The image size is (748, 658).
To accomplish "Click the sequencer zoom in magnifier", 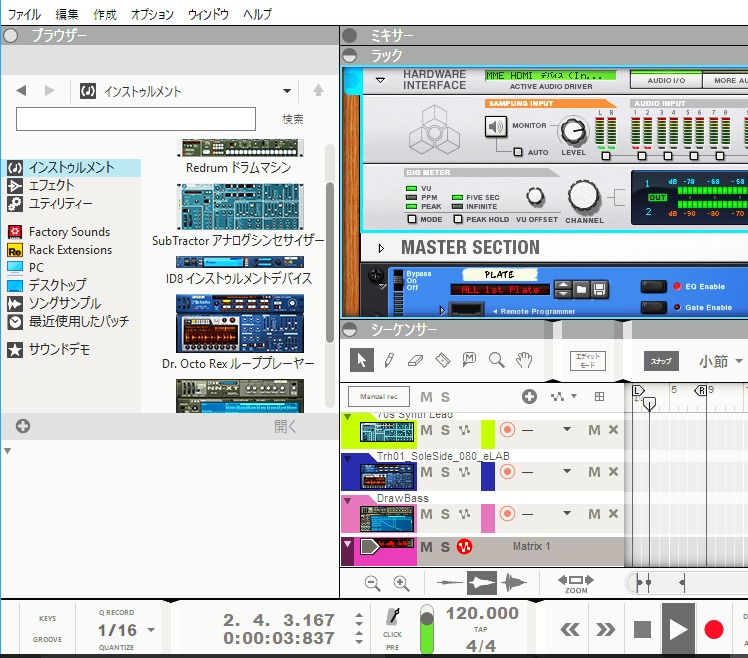I will (x=401, y=584).
